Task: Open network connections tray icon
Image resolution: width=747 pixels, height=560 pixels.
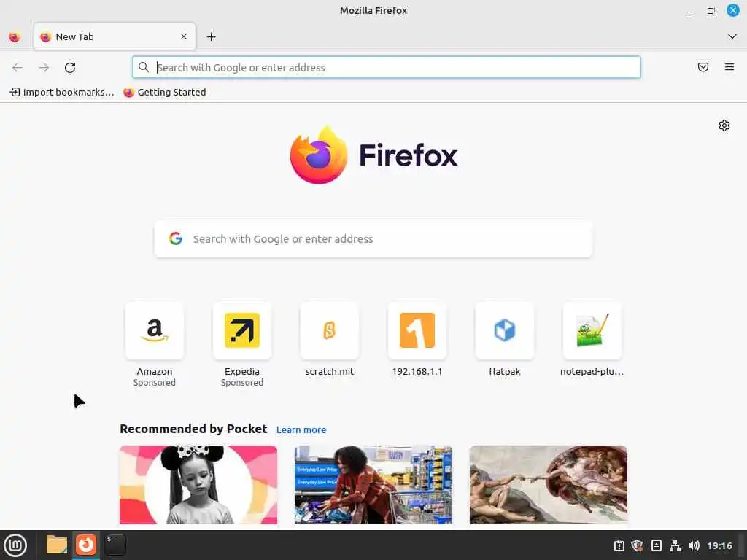Action: (x=675, y=545)
